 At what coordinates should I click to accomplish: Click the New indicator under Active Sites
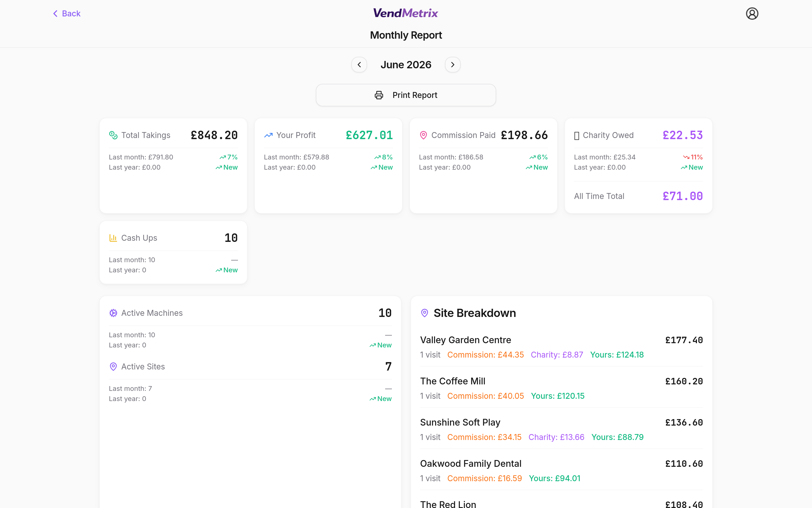[x=381, y=399]
